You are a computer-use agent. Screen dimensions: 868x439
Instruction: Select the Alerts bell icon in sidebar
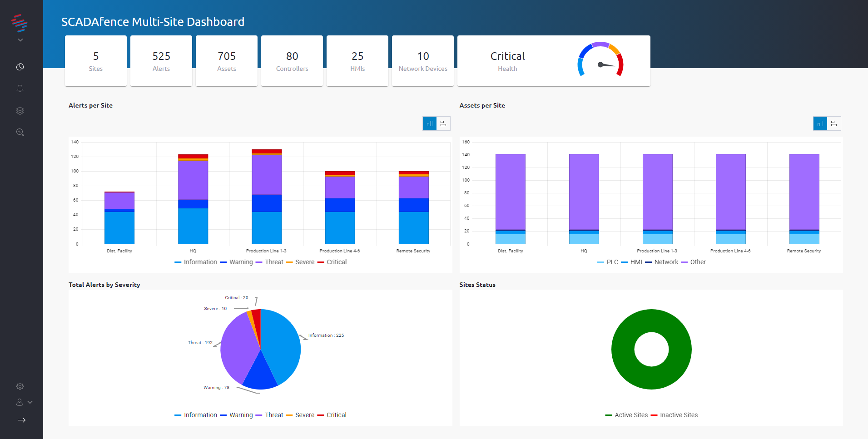tap(20, 89)
